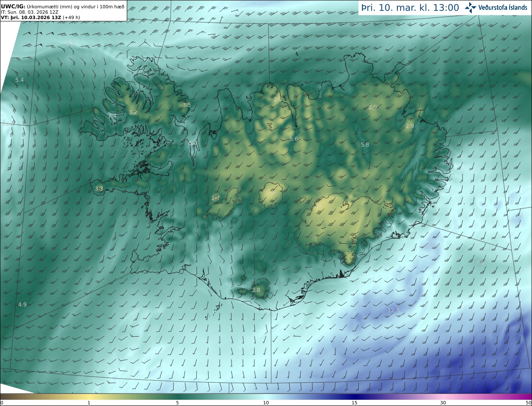Click the 12.3 value in the blue area

[x=393, y=311]
